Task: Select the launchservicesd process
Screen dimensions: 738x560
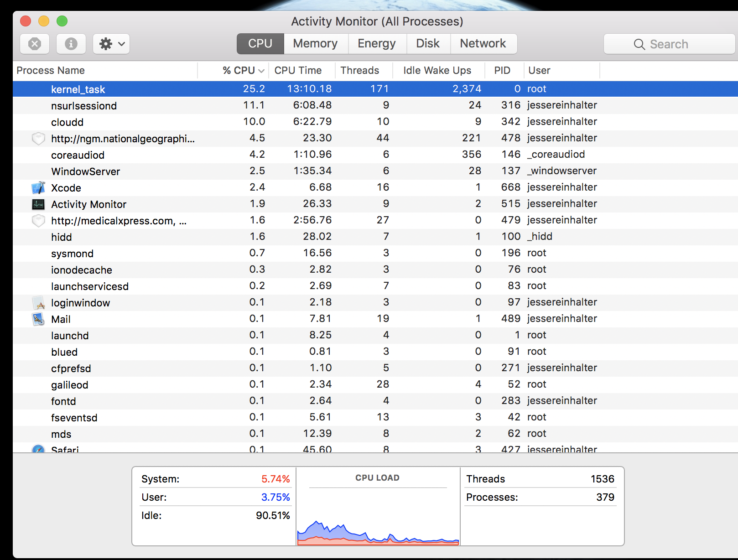Action: 375,286
